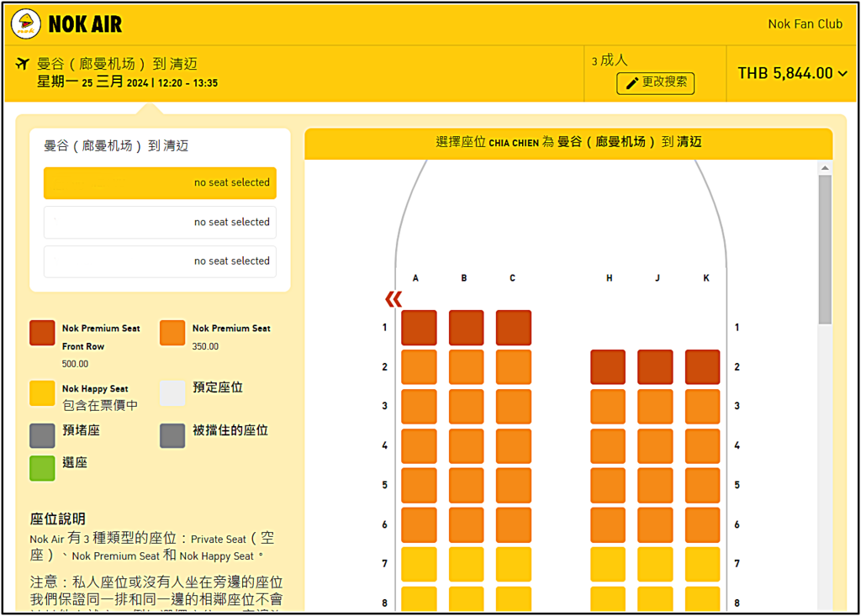The width and height of the screenshot is (861, 616).
Task: Select the third passenger's no seat selected row
Action: point(160,261)
